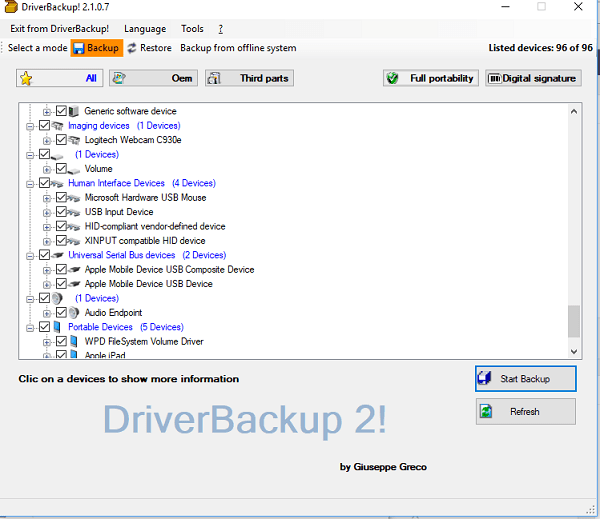Expand the Audio Endpoint node
600x519 pixels.
click(x=47, y=313)
